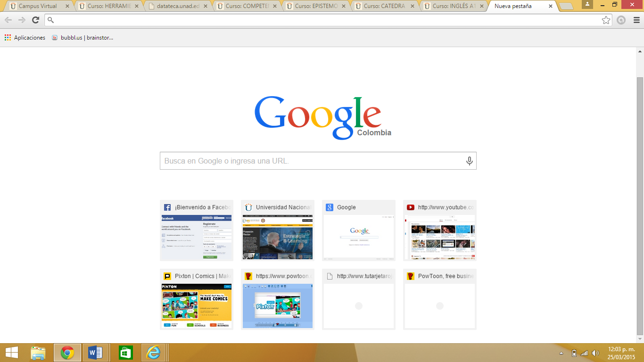Switch to the Curso: INGLÉS A1 tab
This screenshot has width=644, height=362.
click(454, 6)
